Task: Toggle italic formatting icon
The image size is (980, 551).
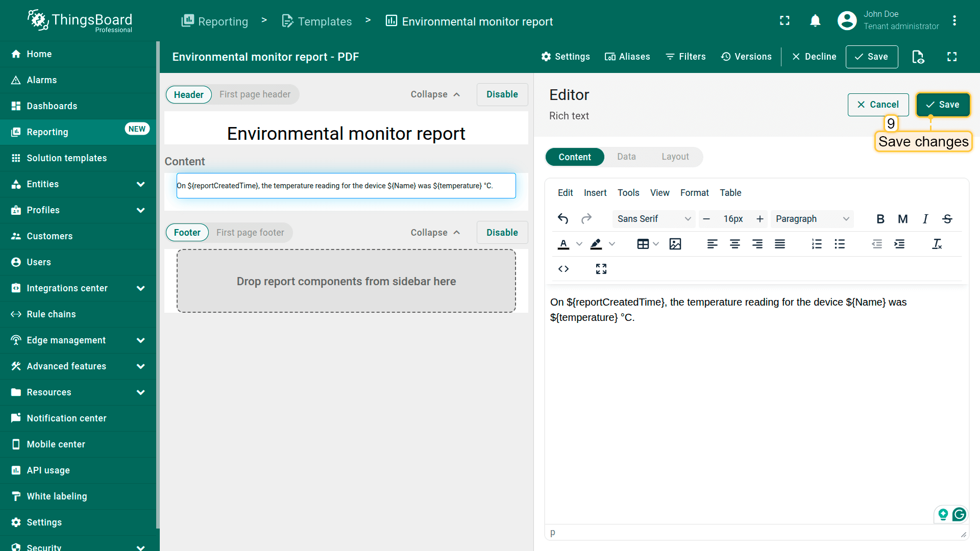Action: tap(925, 219)
